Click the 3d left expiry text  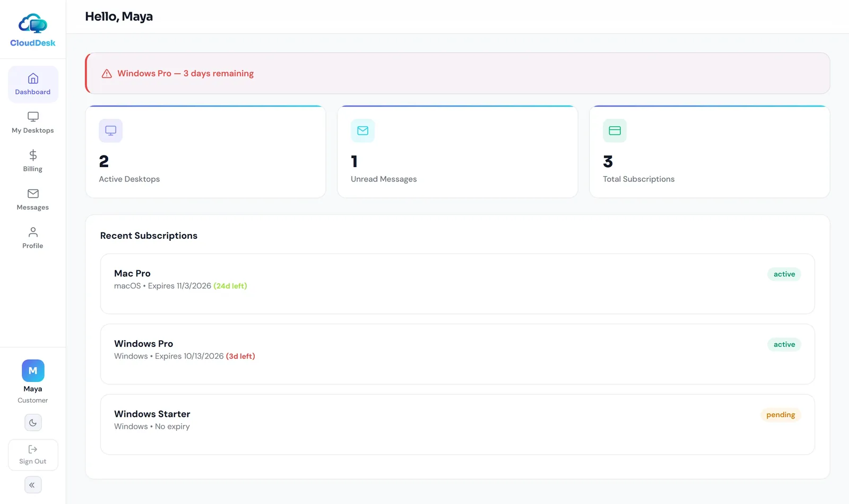coord(240,357)
